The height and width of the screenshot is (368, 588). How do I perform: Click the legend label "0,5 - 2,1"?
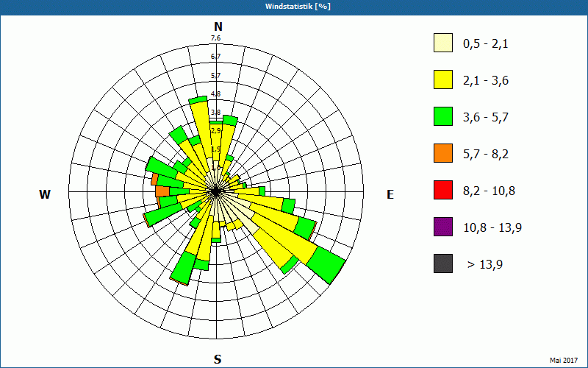[x=486, y=44]
